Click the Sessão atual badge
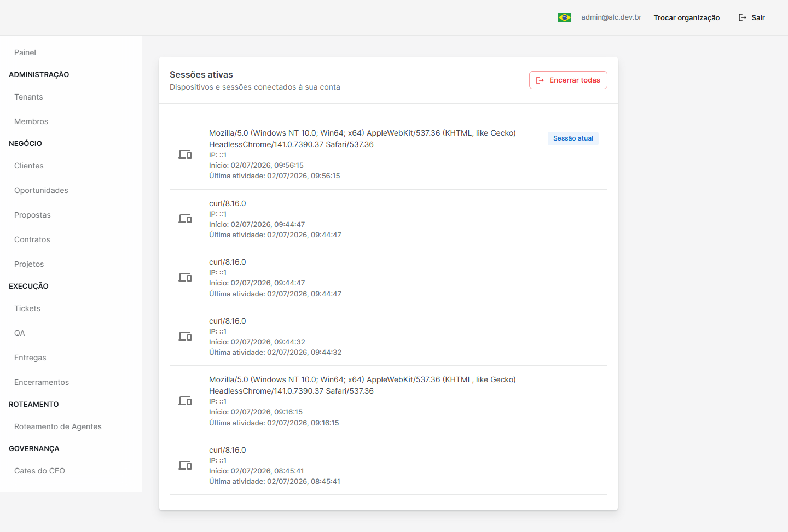Screen dimensions: 788x532 (x=573, y=138)
